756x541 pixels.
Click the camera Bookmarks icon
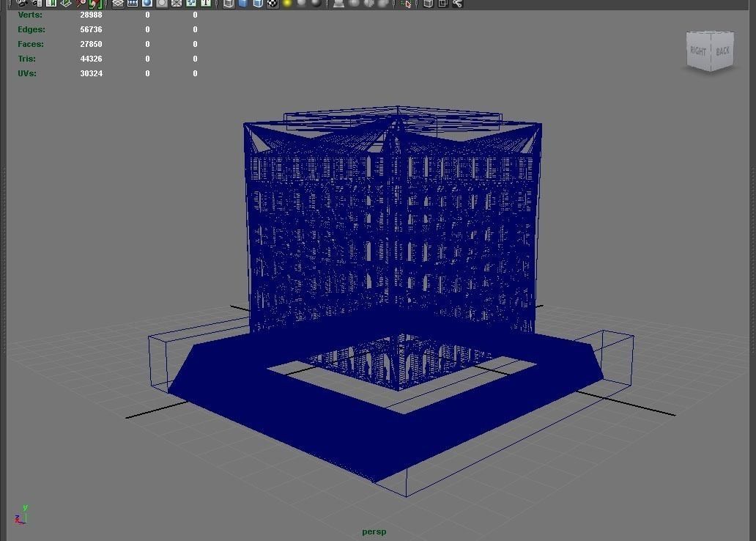51,3
